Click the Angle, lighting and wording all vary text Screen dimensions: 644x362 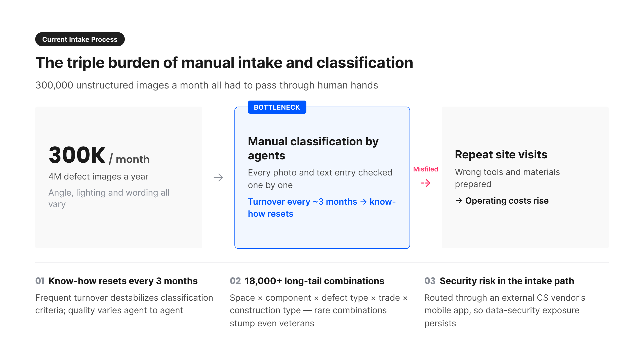(x=109, y=198)
